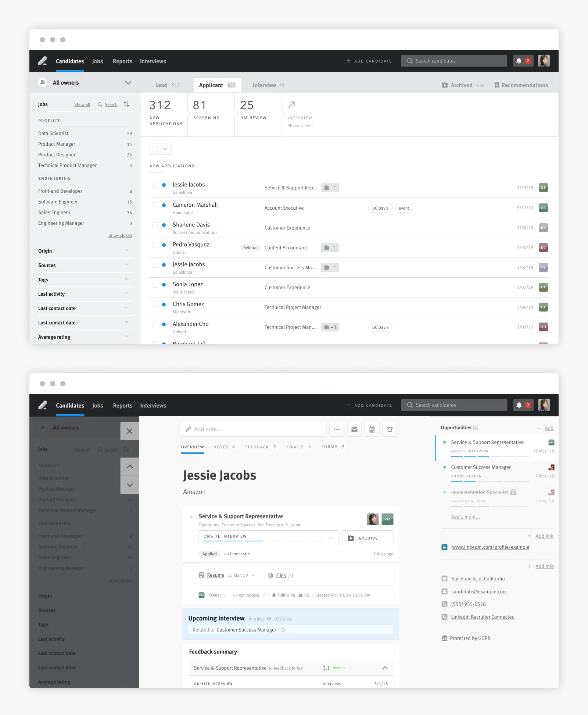The image size is (588, 715).
Task: Click the notification bell in top window
Action: click(519, 61)
